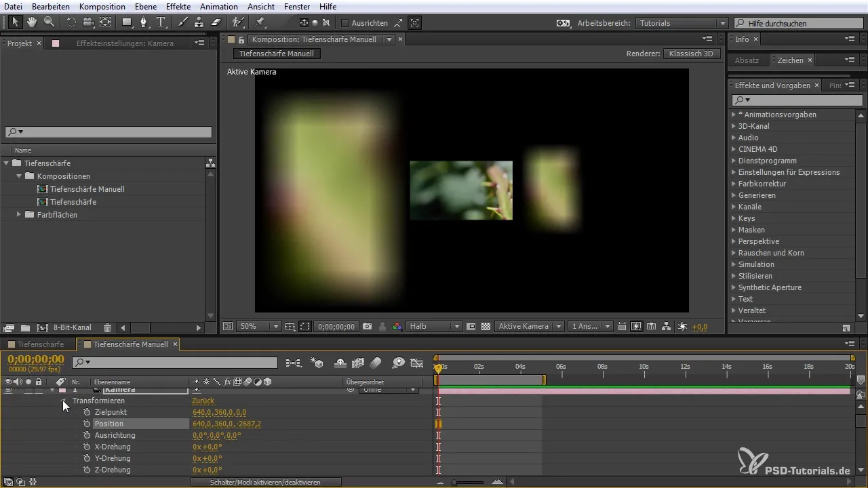Click the new composition icon in Projekt panel
868x488 pixels.
(42, 327)
